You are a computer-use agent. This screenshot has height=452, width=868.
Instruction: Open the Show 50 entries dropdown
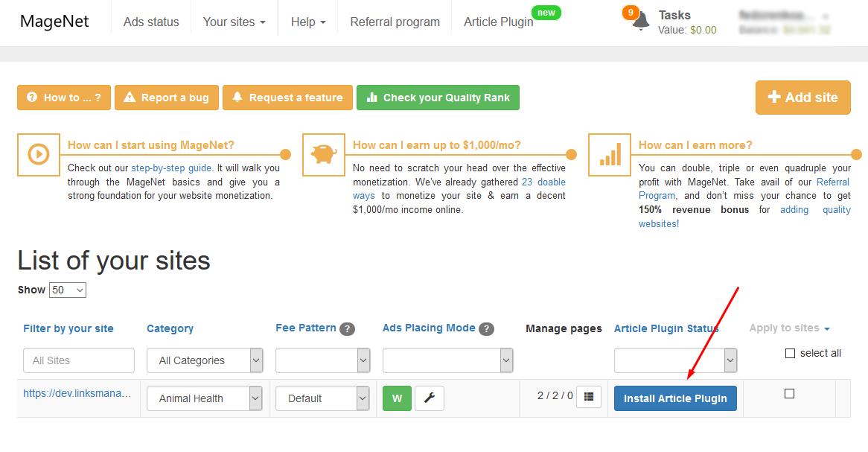(x=68, y=290)
